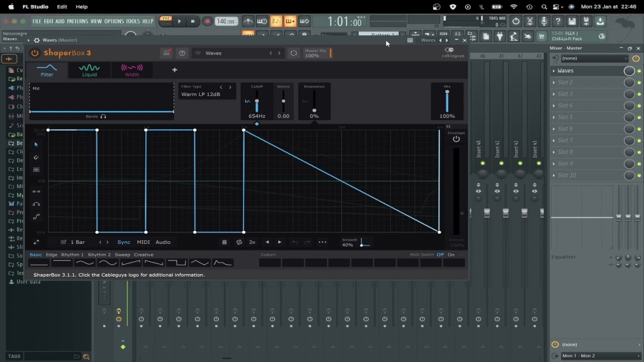
Task: Choose Audio trigger mode
Action: tap(163, 242)
